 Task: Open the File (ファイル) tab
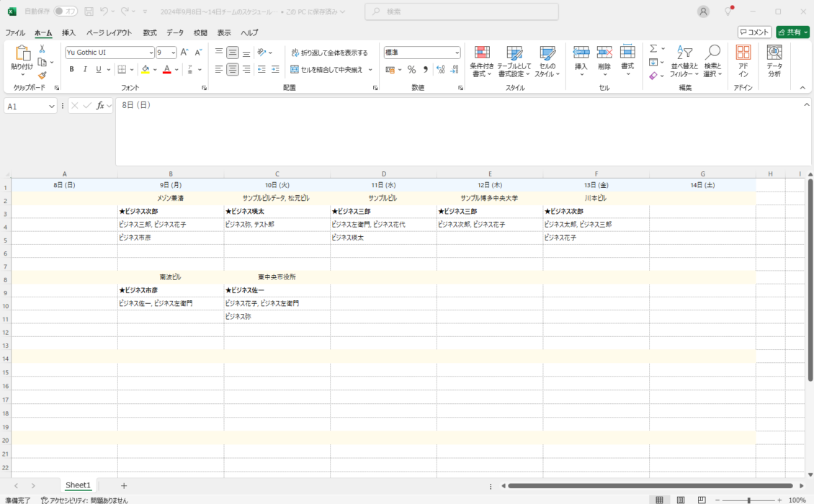point(15,32)
